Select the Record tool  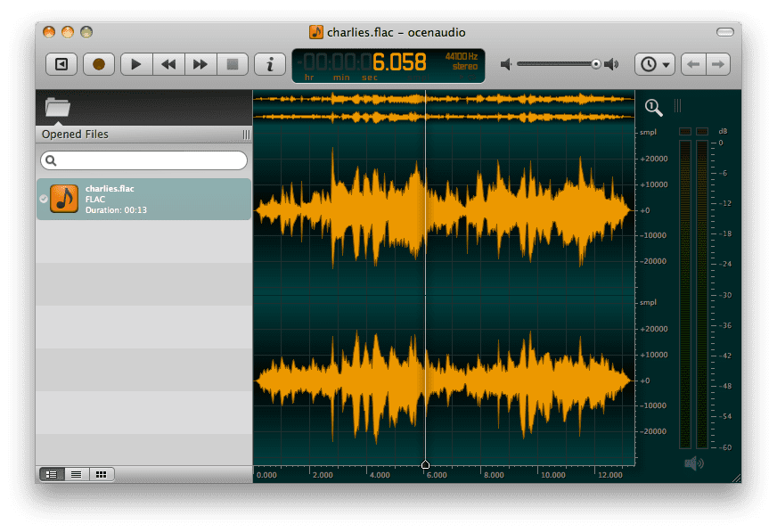(x=98, y=63)
